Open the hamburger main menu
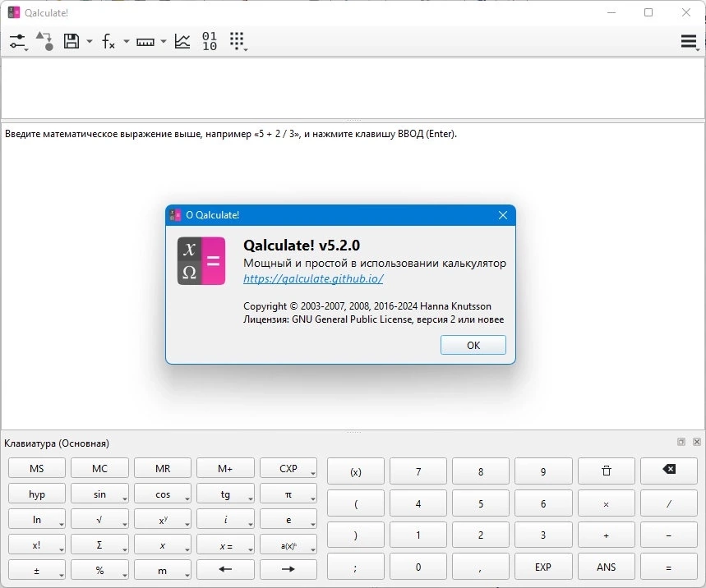706x588 pixels. pos(689,42)
